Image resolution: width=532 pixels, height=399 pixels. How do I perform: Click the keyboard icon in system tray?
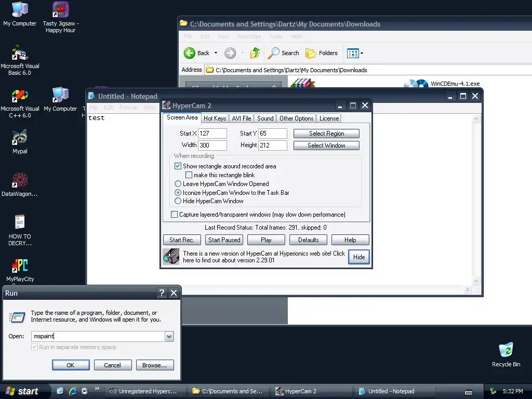469,392
